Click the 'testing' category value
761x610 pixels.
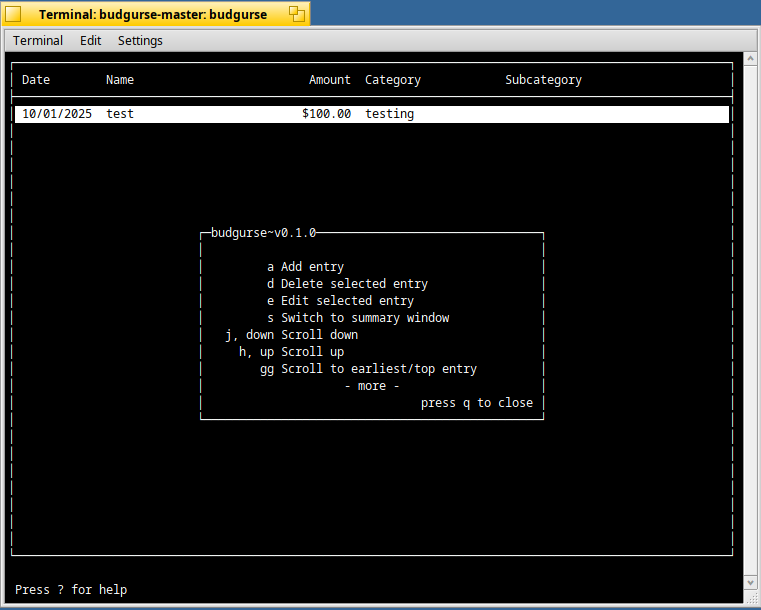pyautogui.click(x=389, y=115)
